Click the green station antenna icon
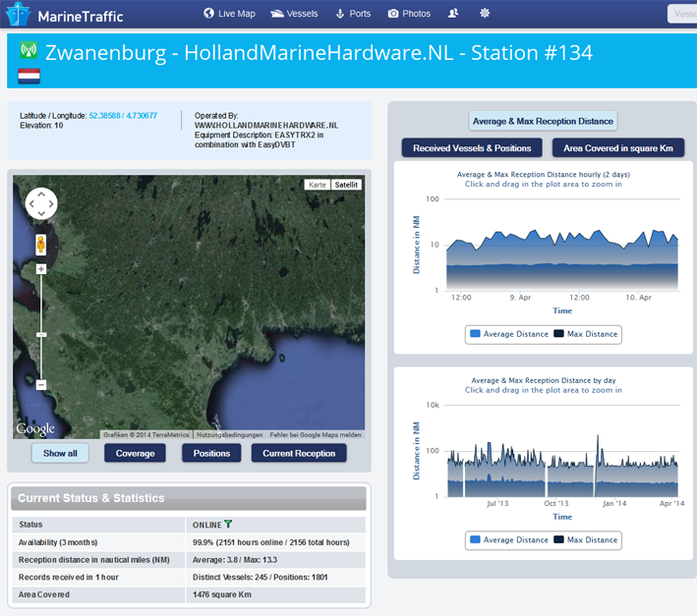Screen dimensions: 697x616 tap(29, 52)
